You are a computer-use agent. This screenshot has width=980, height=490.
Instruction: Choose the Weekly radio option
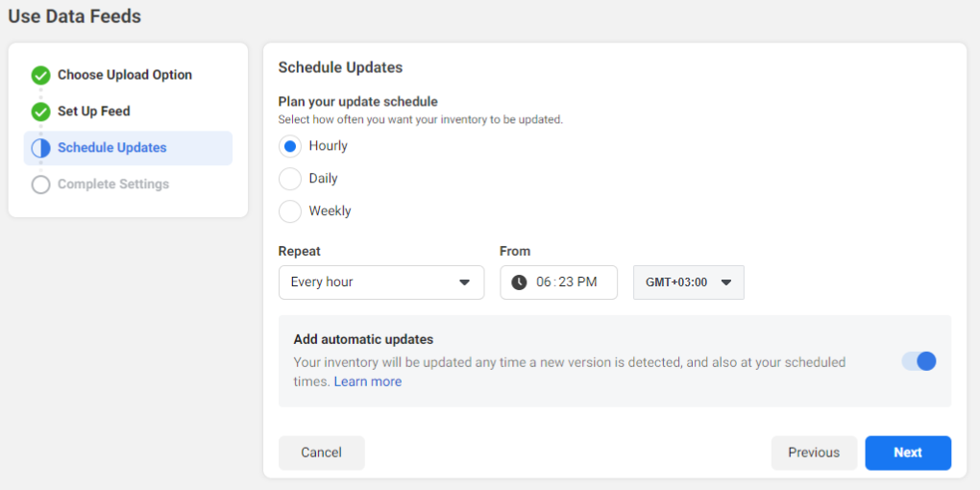click(289, 211)
